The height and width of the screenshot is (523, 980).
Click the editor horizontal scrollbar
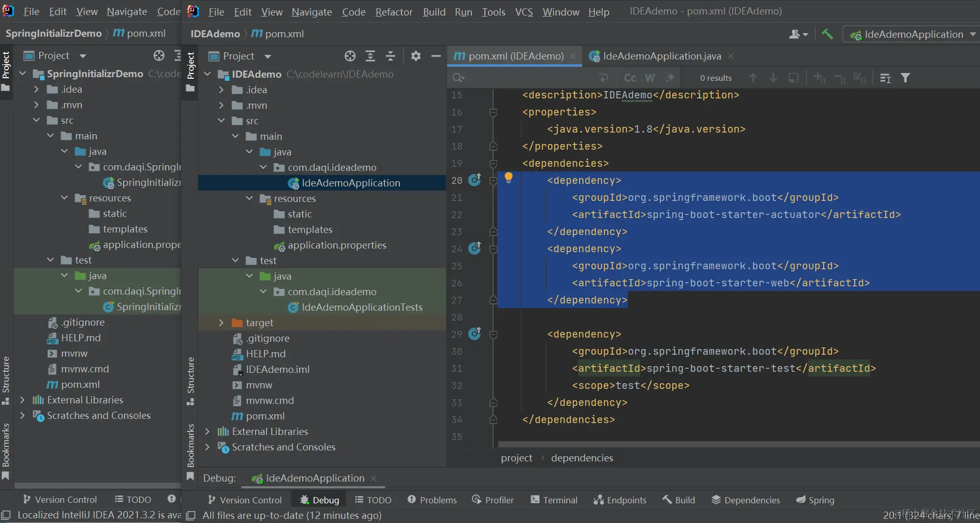click(738, 444)
